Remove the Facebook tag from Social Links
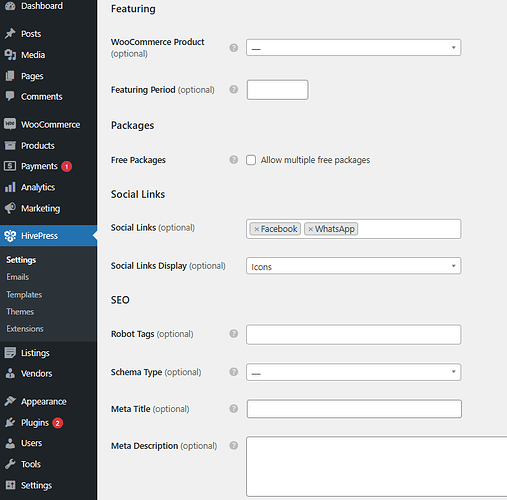507x500 pixels. coord(256,229)
